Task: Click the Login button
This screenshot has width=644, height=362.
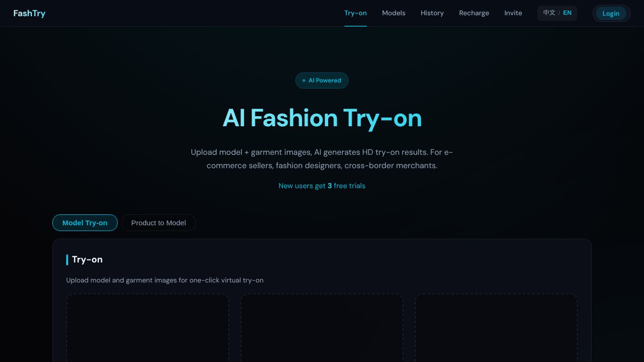Action: 611,13
